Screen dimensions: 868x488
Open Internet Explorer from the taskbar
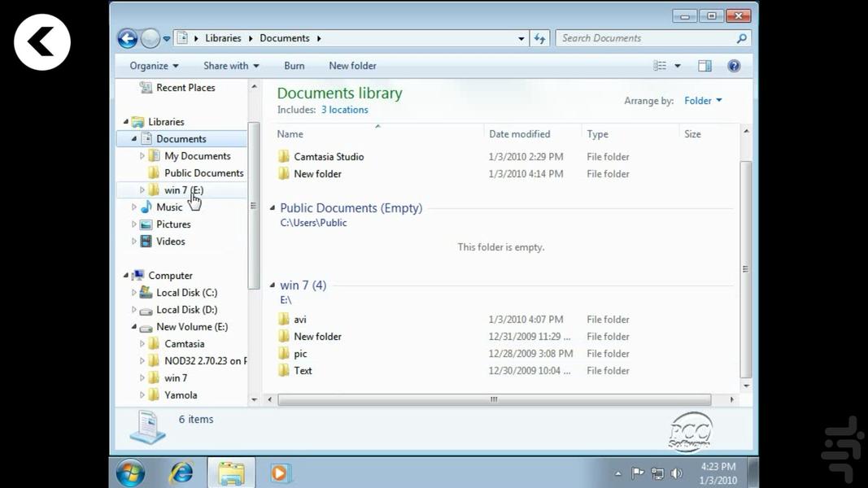click(181, 473)
